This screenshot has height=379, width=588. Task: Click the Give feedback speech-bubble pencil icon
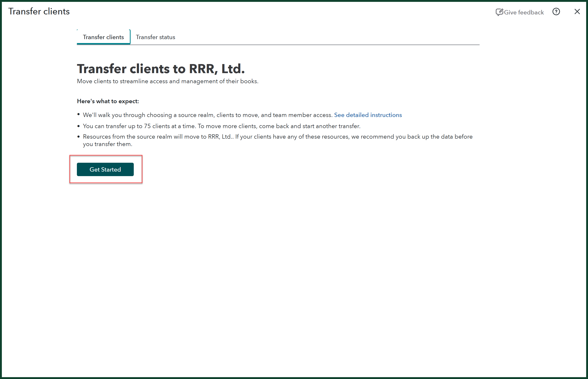point(499,12)
